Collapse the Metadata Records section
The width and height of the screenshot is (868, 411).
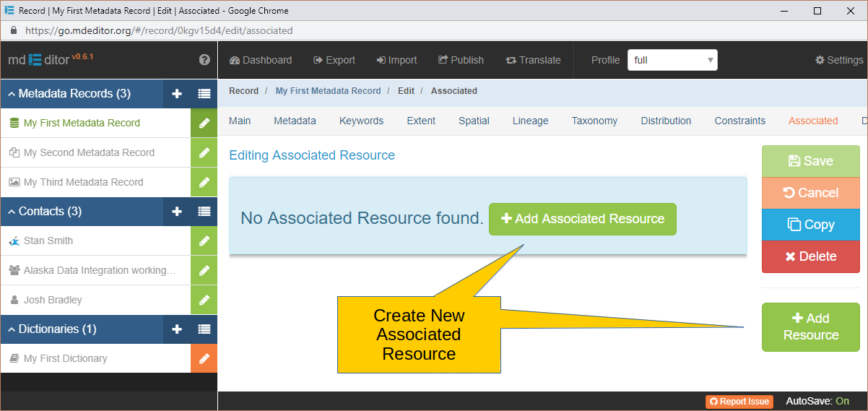(x=12, y=94)
